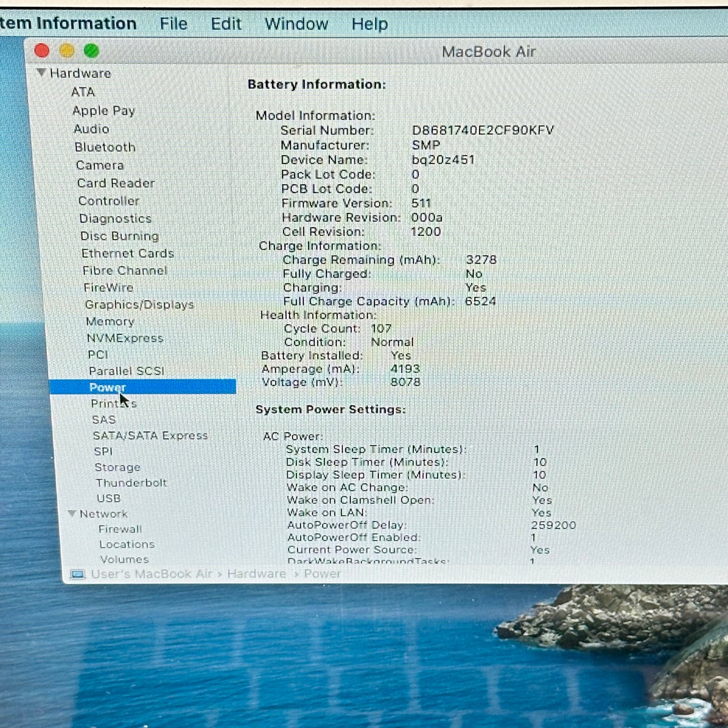
Task: Select Memory in the sidebar
Action: (110, 321)
